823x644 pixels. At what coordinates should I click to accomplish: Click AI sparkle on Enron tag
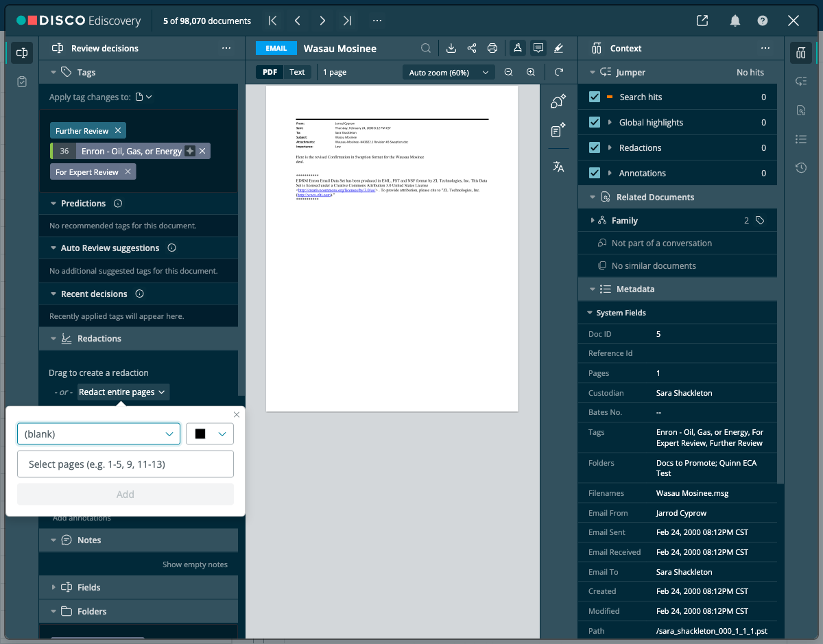pyautogui.click(x=190, y=151)
